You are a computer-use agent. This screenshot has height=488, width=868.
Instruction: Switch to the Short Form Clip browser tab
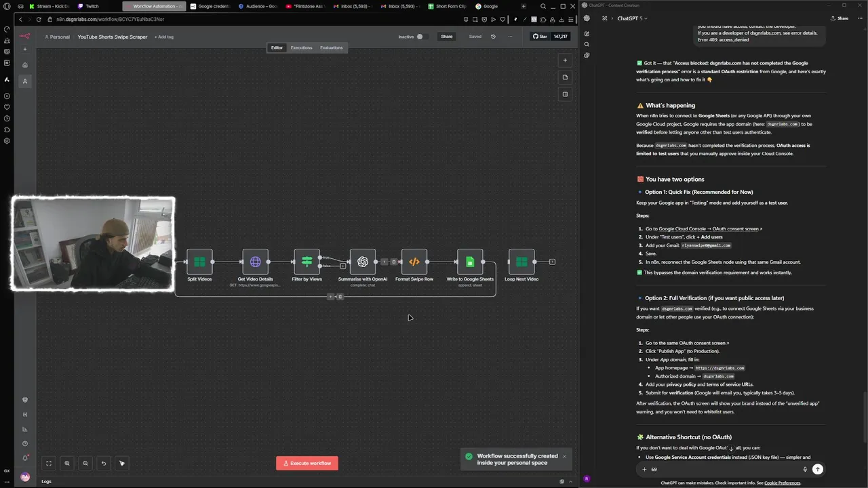448,6
